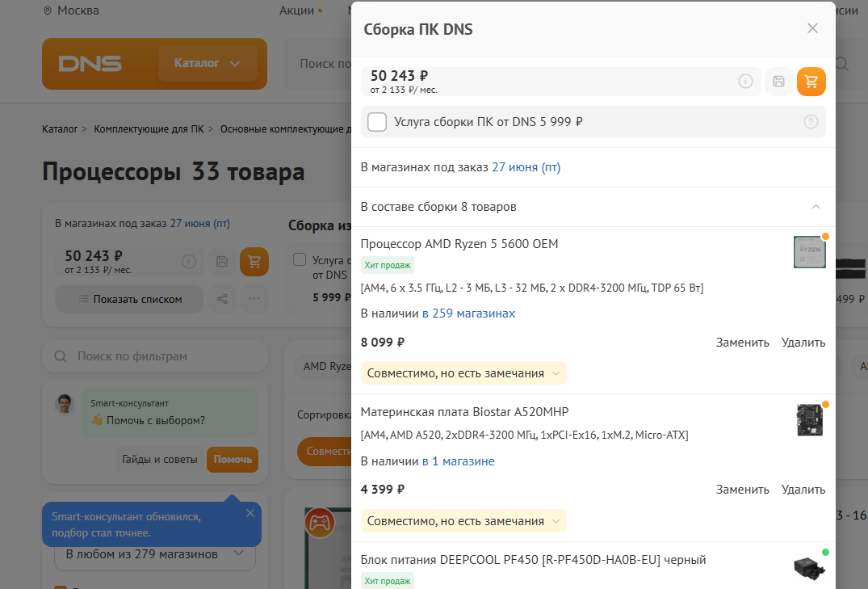Viewport: 868px width, 589px height.
Task: Click Блок питания DEEPCOOL PF450 title
Action: (x=533, y=560)
